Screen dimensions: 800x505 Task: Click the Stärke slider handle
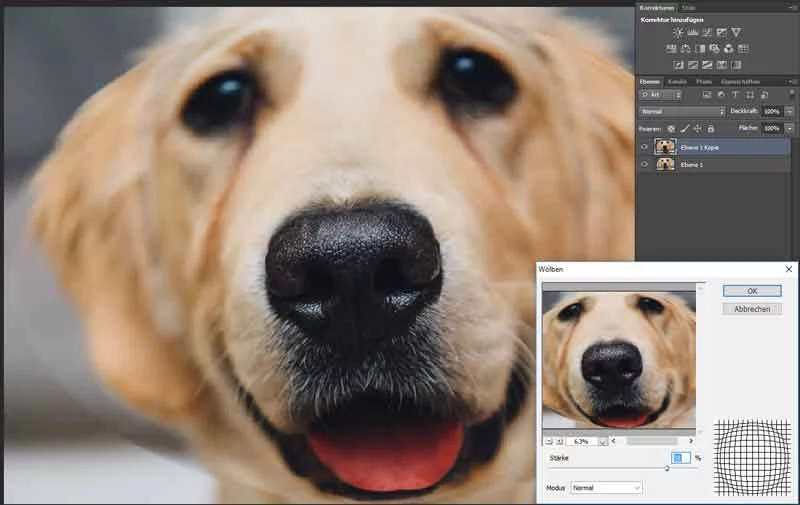click(667, 468)
